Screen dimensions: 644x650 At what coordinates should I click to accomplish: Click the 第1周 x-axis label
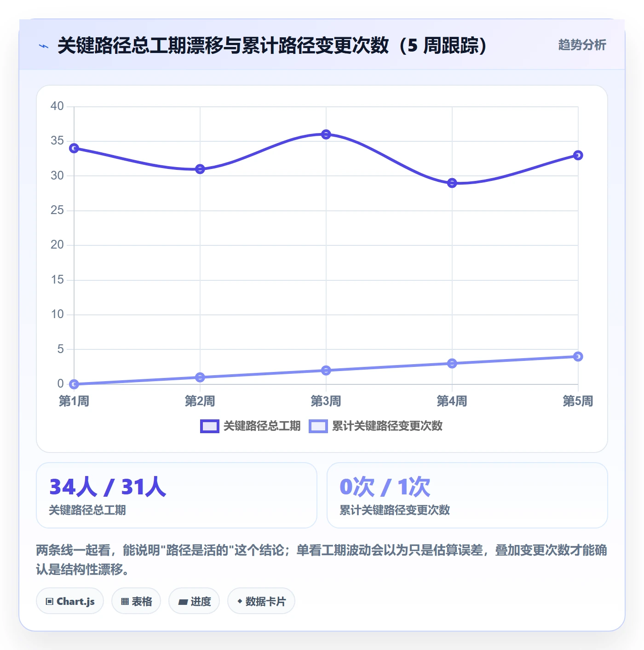(x=74, y=401)
